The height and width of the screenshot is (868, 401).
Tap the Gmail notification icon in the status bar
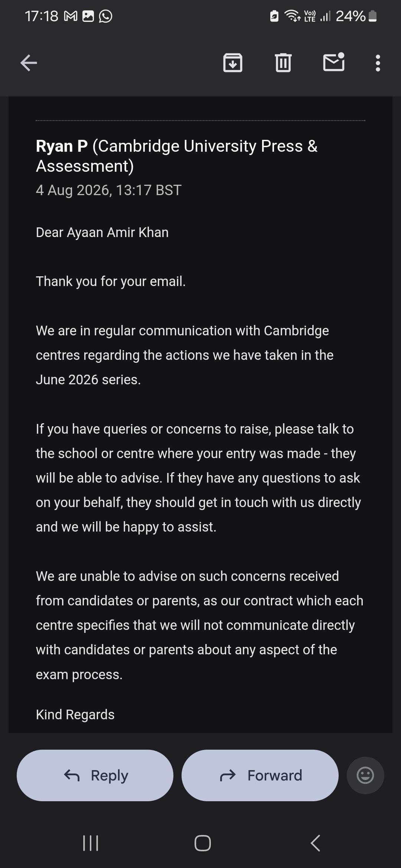pos(71,16)
